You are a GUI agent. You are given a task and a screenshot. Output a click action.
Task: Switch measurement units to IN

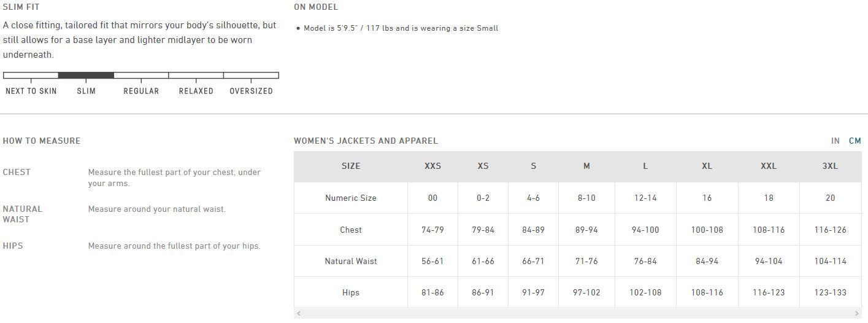coord(835,141)
